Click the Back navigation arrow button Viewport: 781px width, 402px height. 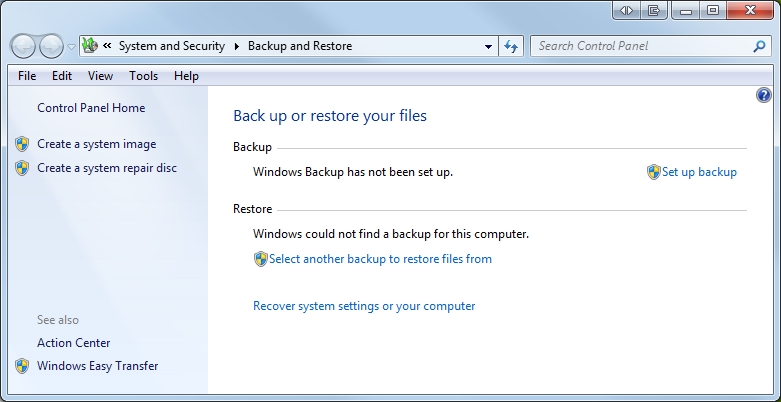coord(23,46)
